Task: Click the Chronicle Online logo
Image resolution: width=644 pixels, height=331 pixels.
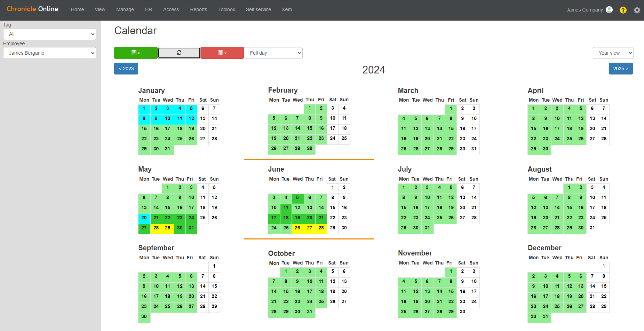Action: 32,9
